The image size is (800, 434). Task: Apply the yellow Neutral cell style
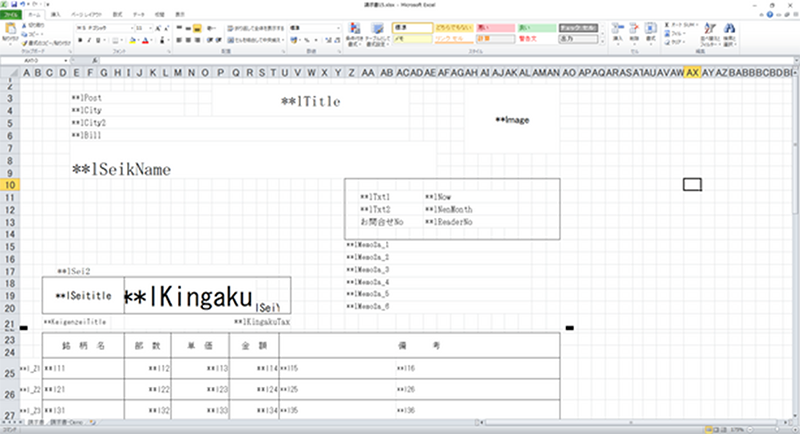454,28
